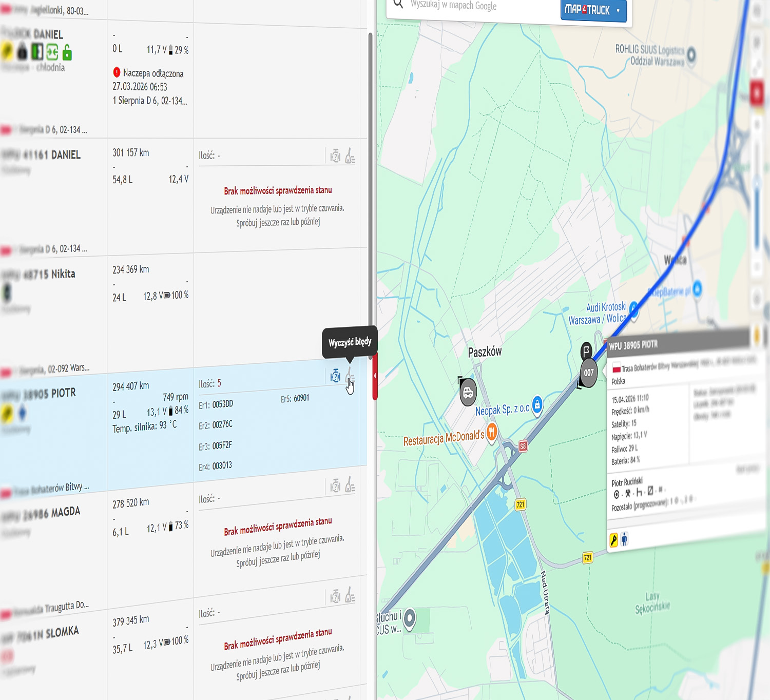
Task: Click the McDonald's restaurant map pin
Action: point(492,432)
